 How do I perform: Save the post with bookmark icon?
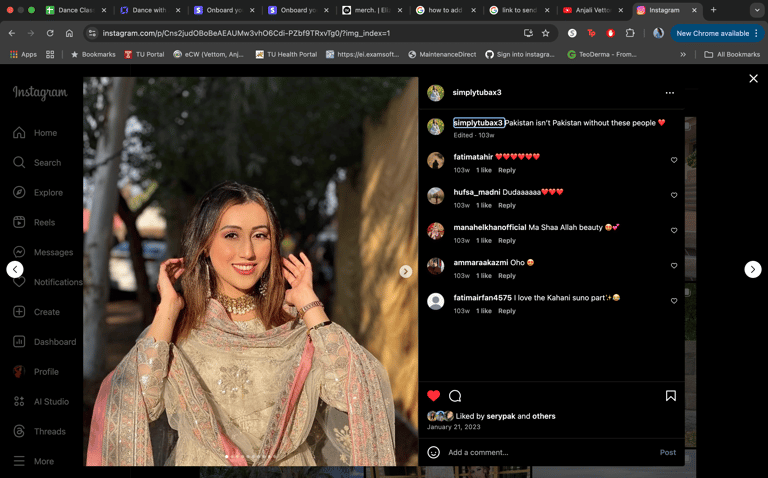click(x=671, y=396)
